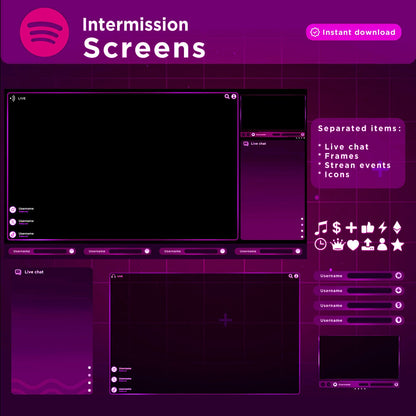The height and width of the screenshot is (416, 416).
Task: Select the webcam frame beneath the right-side Username bars
Action: click(359, 362)
